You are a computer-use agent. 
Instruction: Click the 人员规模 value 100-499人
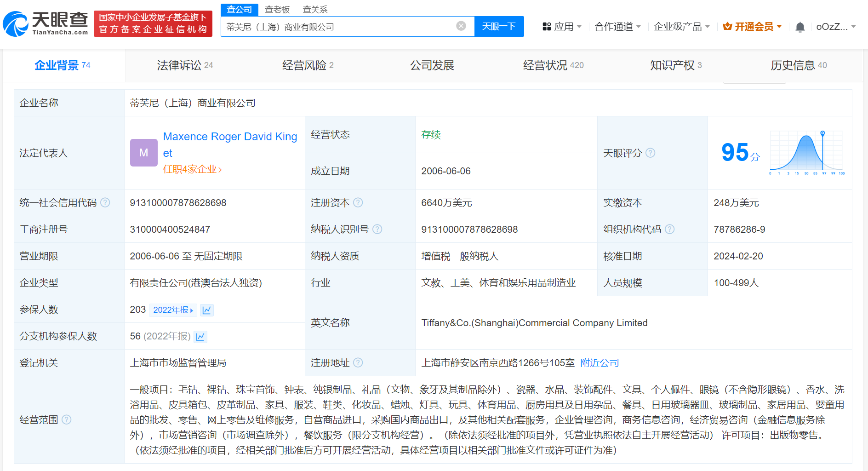point(736,282)
